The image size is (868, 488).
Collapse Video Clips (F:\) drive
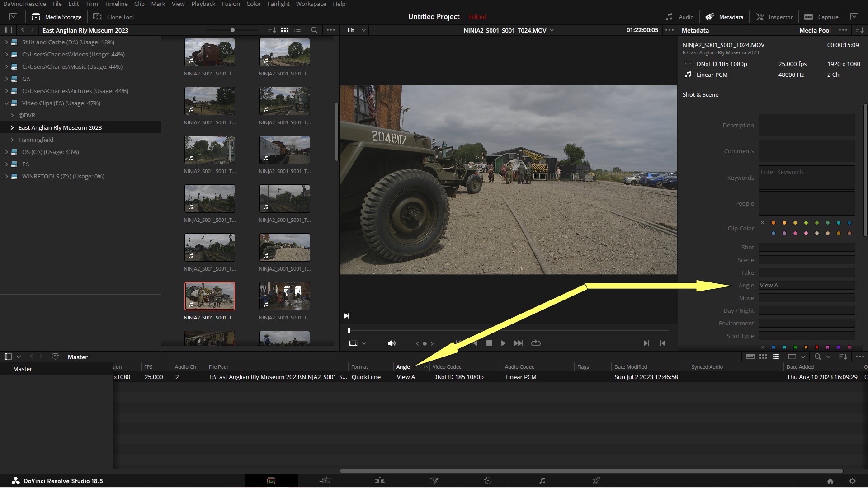point(6,103)
